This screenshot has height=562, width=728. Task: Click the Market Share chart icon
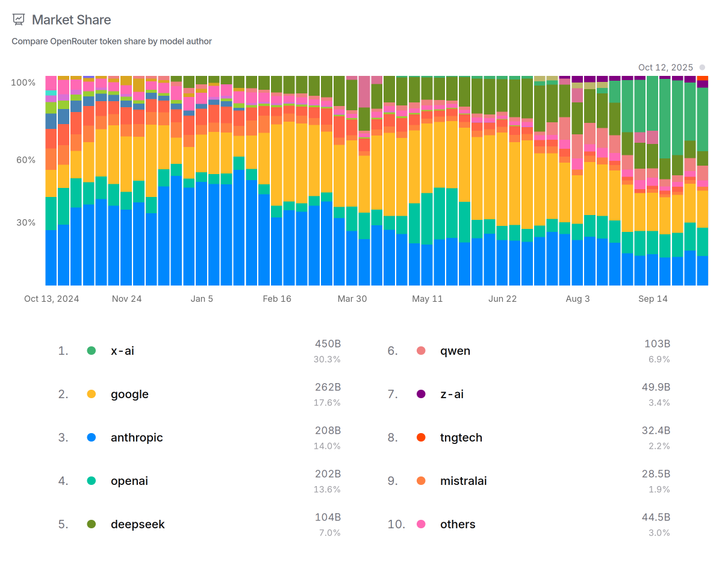18,19
